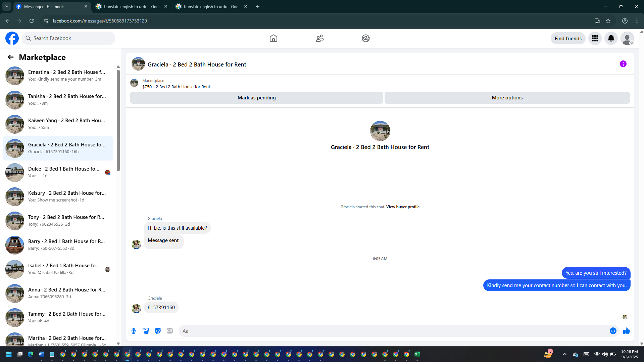Viewport: 644px width, 362px height.
Task: Open conversation information purple icon
Action: 623,64
